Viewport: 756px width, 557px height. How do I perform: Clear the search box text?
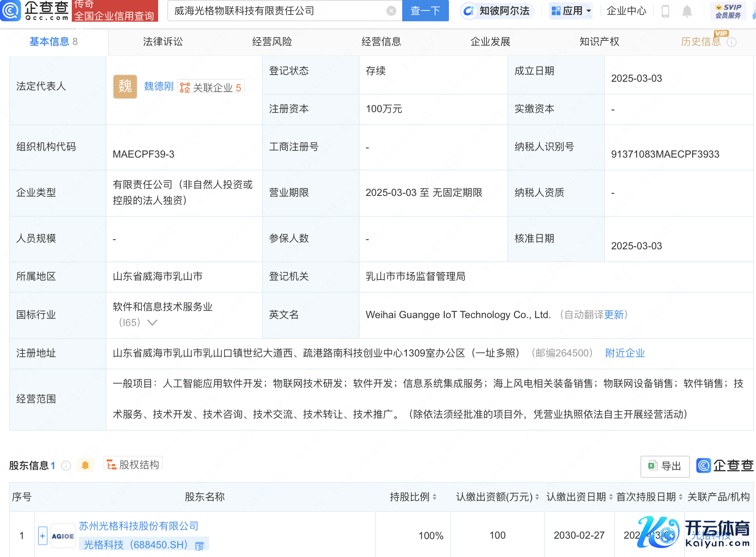[391, 11]
